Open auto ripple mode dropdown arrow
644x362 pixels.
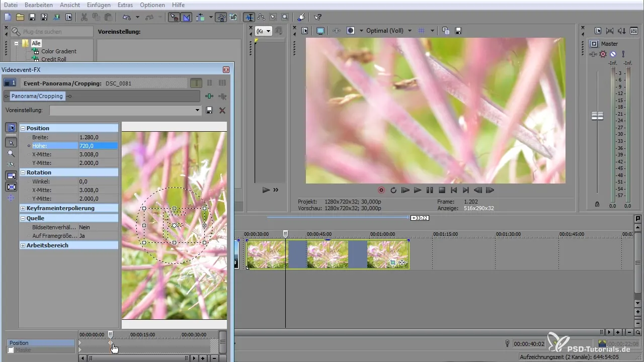(x=210, y=17)
